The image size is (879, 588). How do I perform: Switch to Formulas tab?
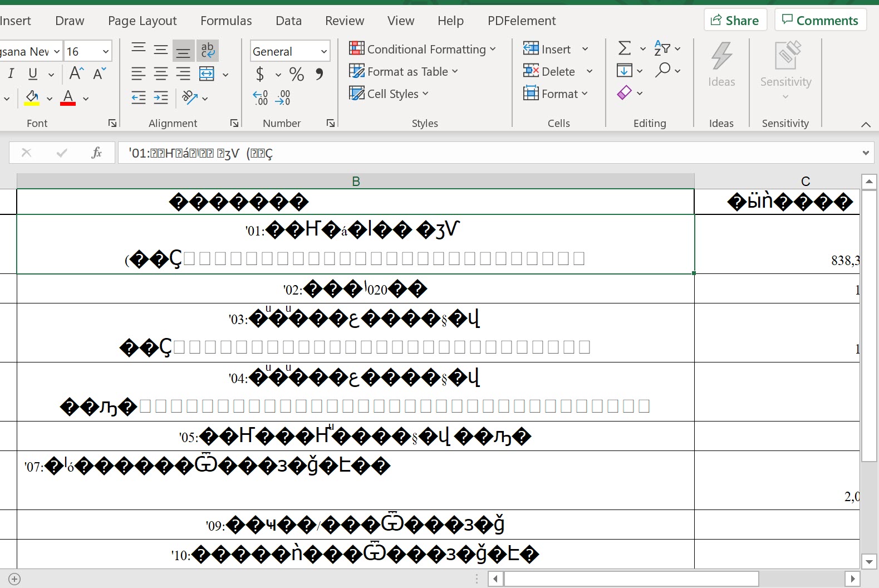coord(226,21)
